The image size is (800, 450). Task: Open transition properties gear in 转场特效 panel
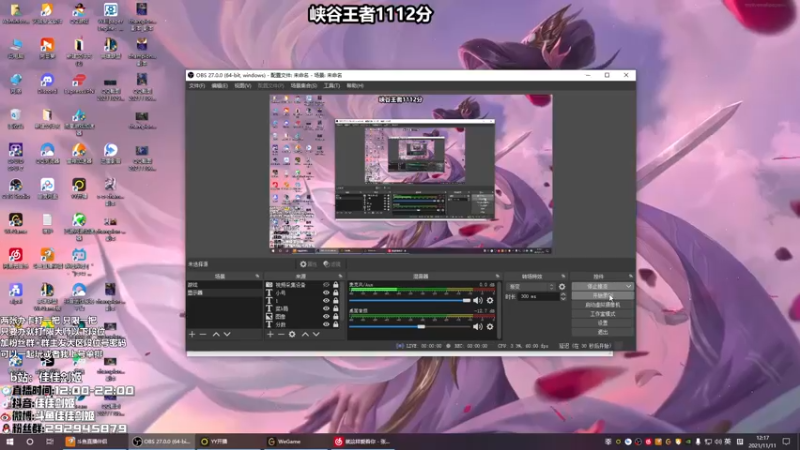point(562,287)
